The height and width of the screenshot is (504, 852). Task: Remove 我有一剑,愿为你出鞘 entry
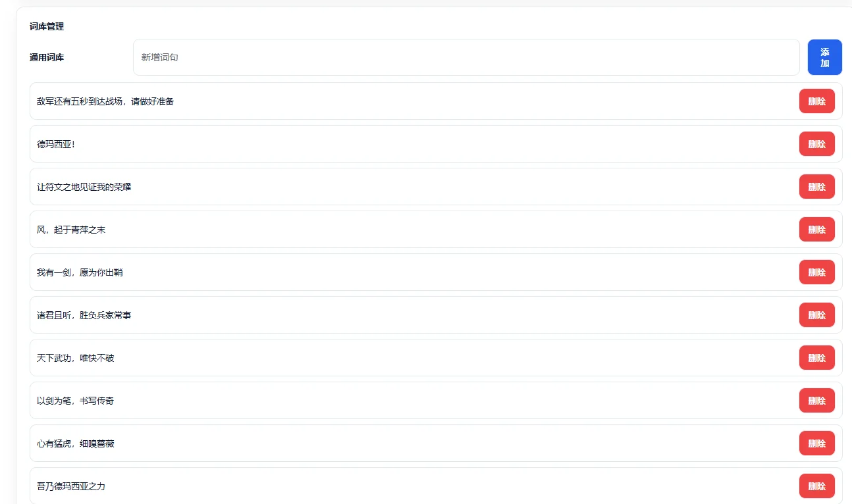pos(816,272)
